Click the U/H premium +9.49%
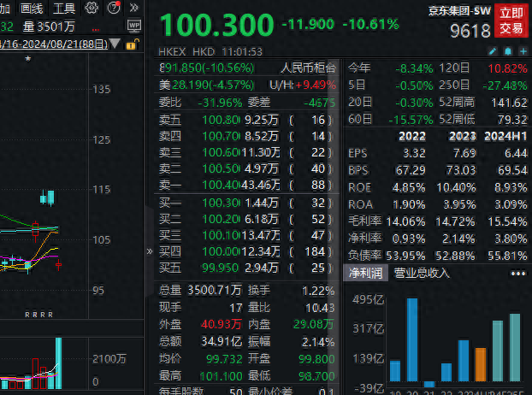532x395 pixels. click(316, 85)
